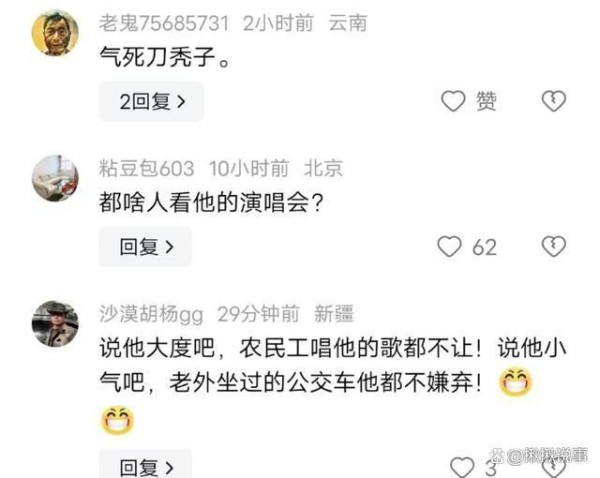Tap the 62 like count
Viewport: 600px width, 478px height.
tap(484, 247)
